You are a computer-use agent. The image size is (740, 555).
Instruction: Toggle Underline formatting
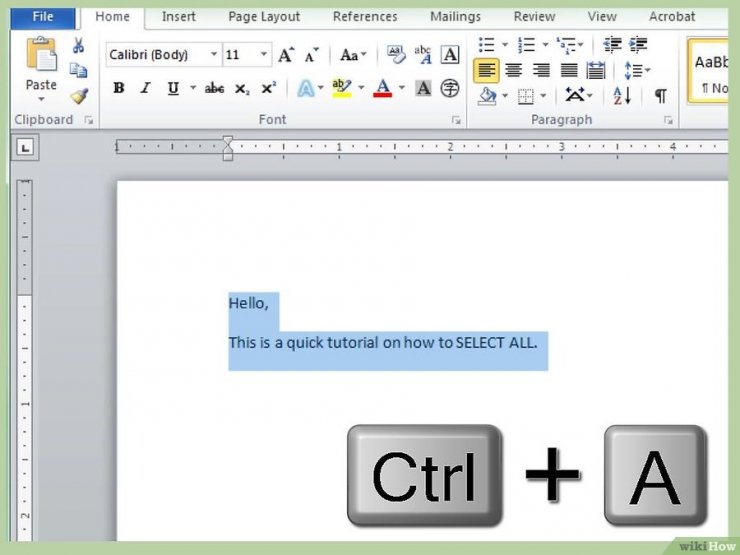tap(173, 88)
